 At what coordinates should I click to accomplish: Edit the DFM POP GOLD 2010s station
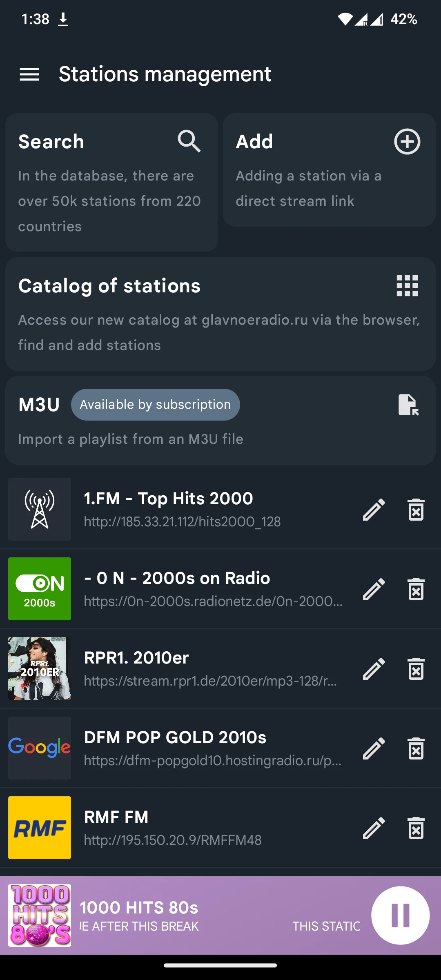[x=374, y=748]
